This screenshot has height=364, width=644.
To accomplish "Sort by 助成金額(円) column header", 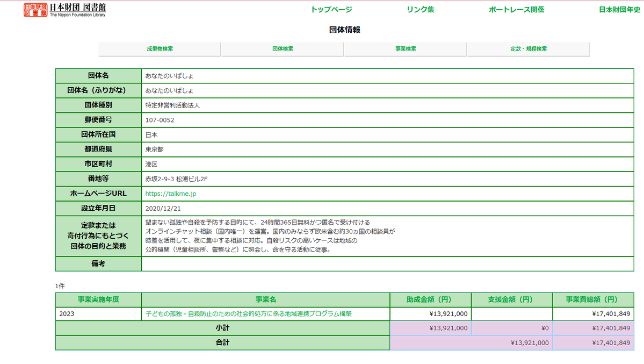I will tap(429, 299).
